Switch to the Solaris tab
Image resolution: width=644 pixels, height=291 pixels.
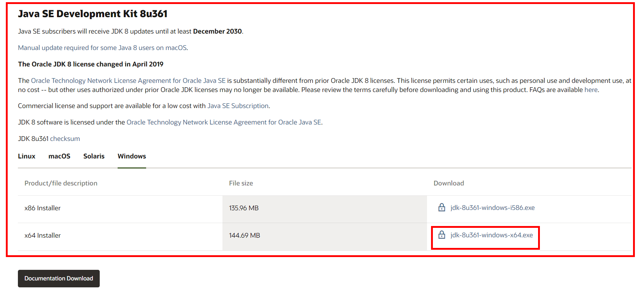94,156
